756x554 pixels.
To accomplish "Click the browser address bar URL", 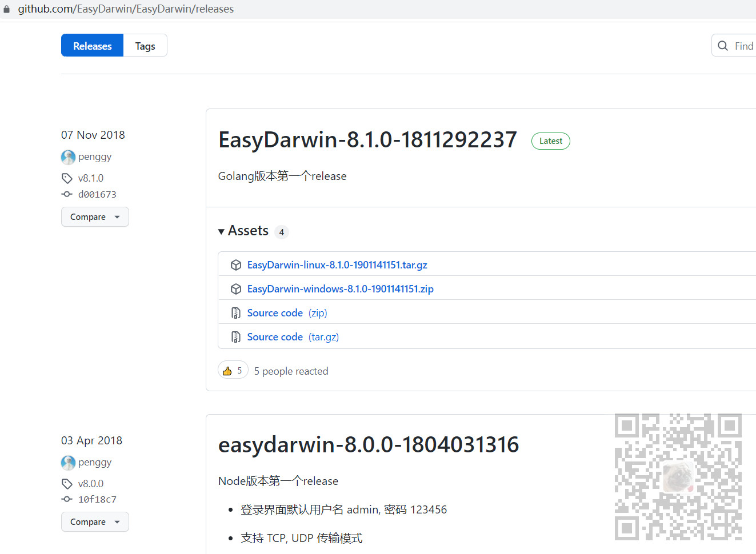I will (x=126, y=9).
